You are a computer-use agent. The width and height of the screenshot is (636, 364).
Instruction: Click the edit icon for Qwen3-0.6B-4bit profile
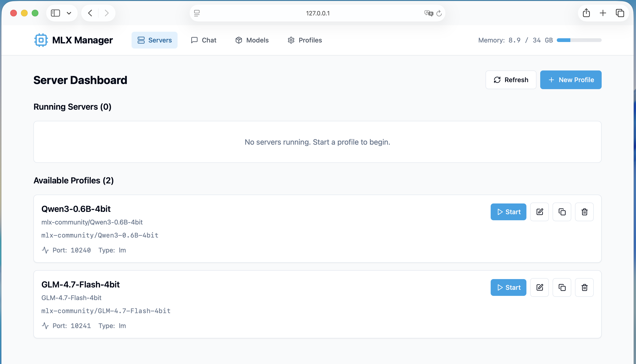coord(540,212)
